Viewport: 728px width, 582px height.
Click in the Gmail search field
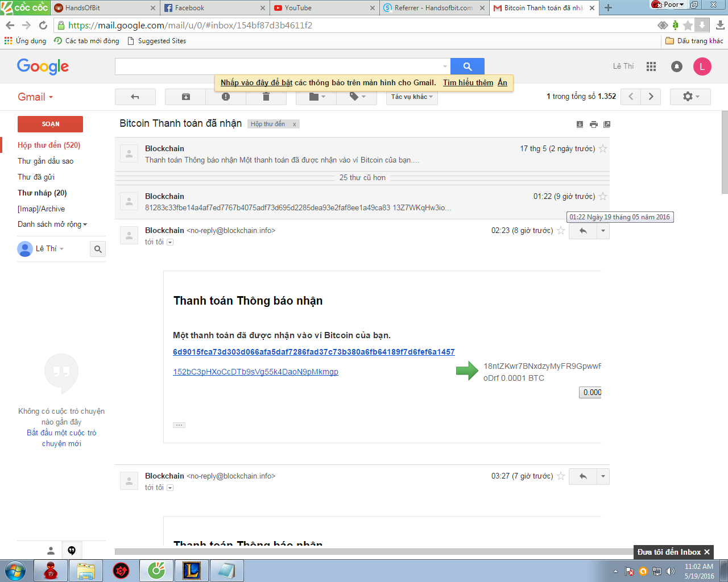coord(279,66)
